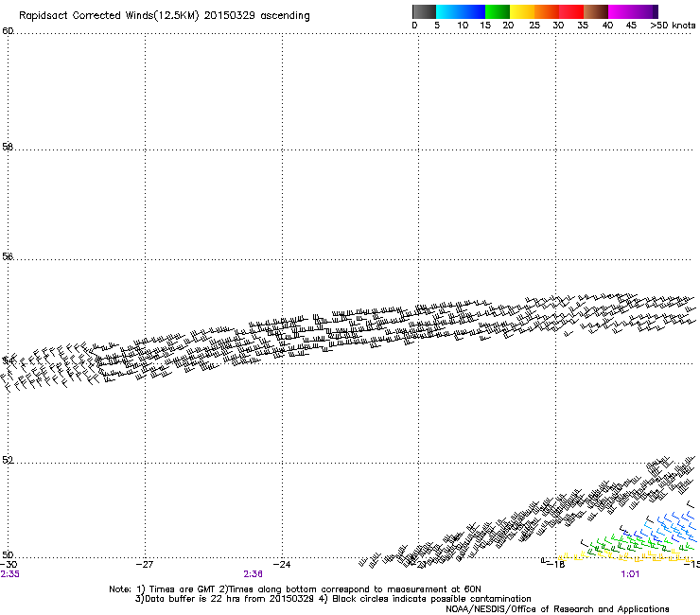Click the longitude label '-18' on bottom axis
Screen dimensions: 700x615
point(556,565)
